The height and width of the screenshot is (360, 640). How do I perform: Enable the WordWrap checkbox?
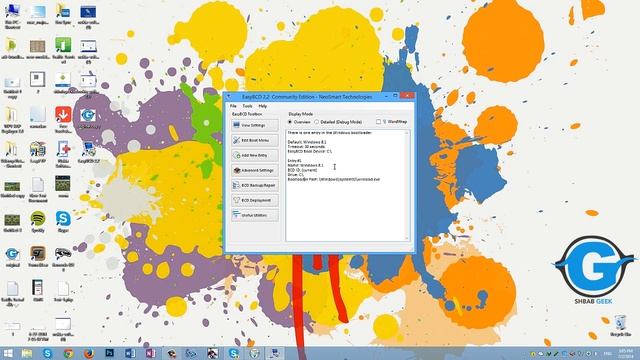pos(391,122)
